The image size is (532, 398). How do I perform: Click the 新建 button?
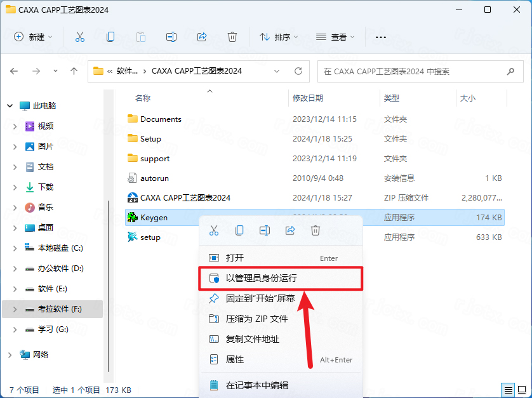[33, 37]
